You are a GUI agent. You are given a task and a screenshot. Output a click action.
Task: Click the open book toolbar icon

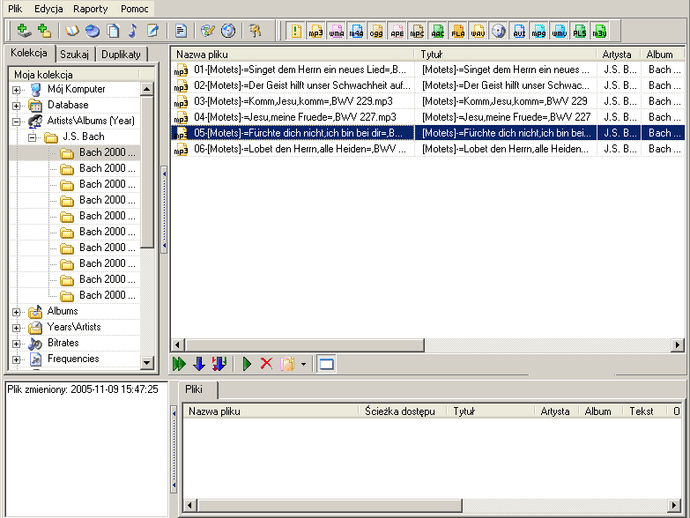coord(72,31)
